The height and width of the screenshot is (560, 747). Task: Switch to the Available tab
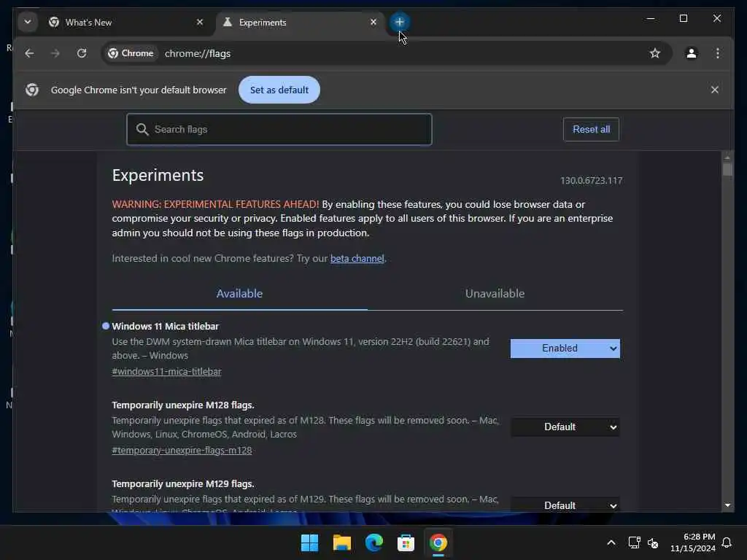pos(239,294)
